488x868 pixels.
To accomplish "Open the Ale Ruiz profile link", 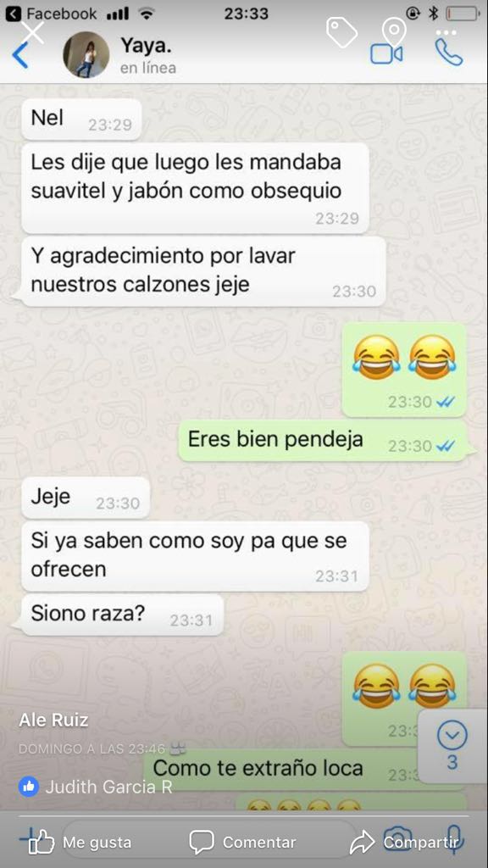I will point(53,721).
